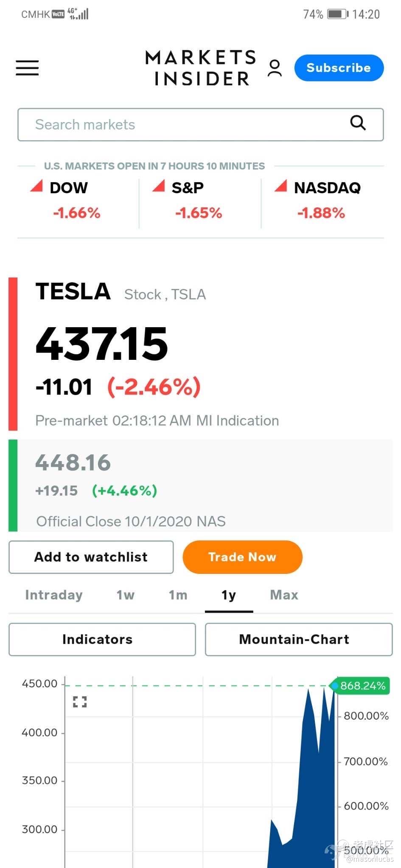
Task: Expand chart to fullscreen view
Action: point(80,701)
